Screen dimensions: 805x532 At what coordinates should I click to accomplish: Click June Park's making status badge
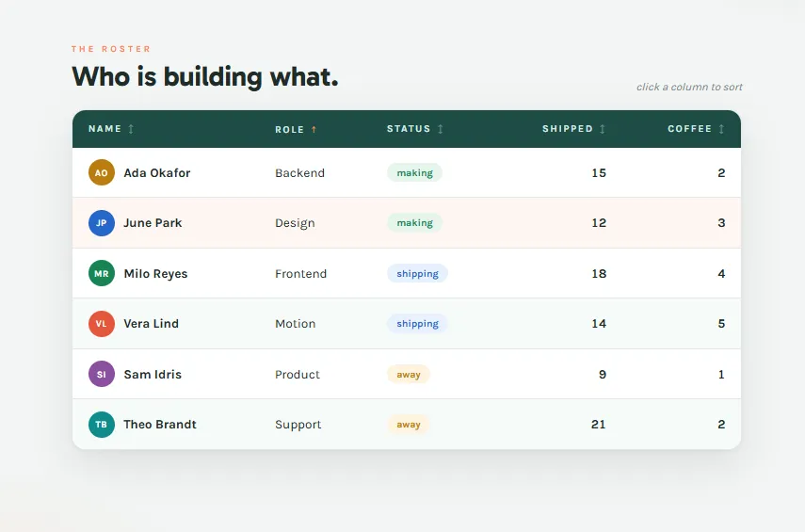tap(415, 223)
